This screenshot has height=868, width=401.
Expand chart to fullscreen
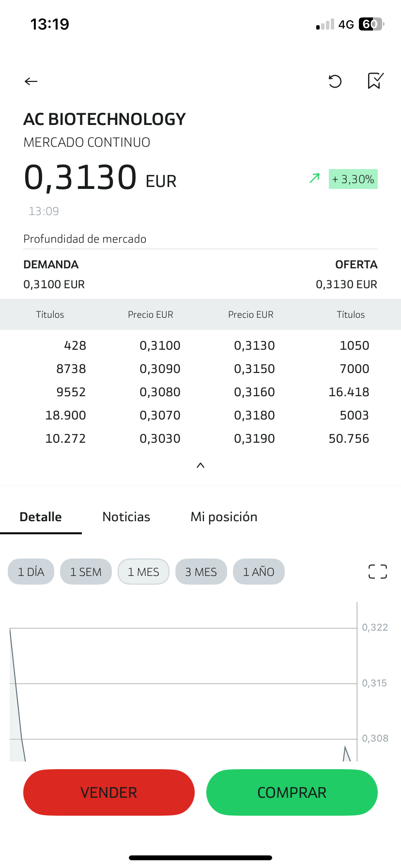[378, 572]
